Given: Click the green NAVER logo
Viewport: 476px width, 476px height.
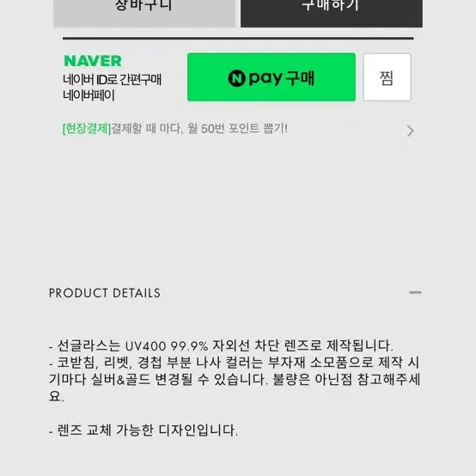Looking at the screenshot, I should pyautogui.click(x=93, y=61).
